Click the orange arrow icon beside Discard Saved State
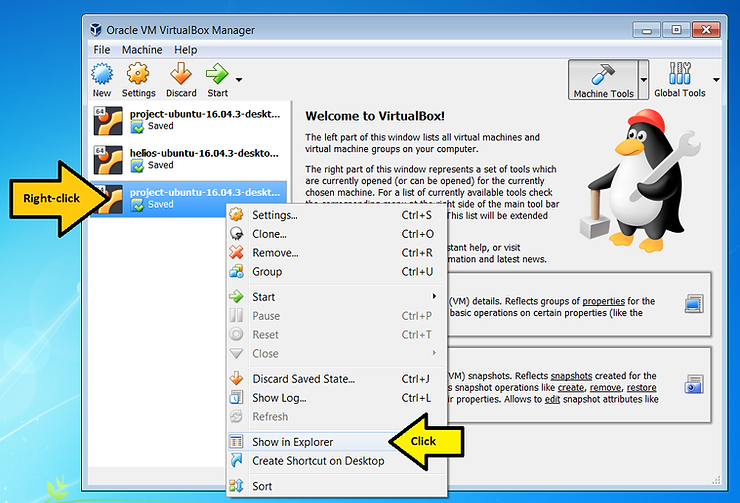Image resolution: width=740 pixels, height=503 pixels. 236,378
